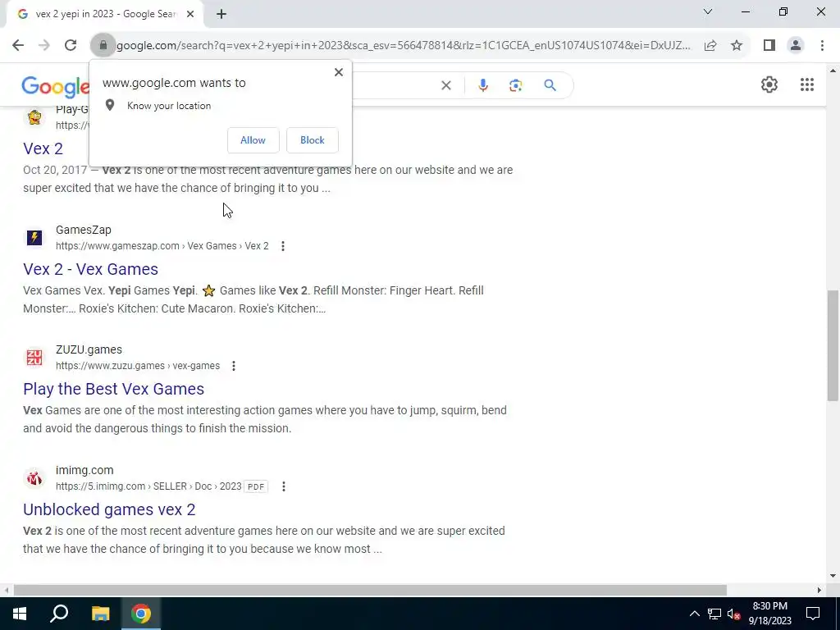This screenshot has height=630, width=840.
Task: Click the vertical page scrollbar thumb
Action: [833, 345]
